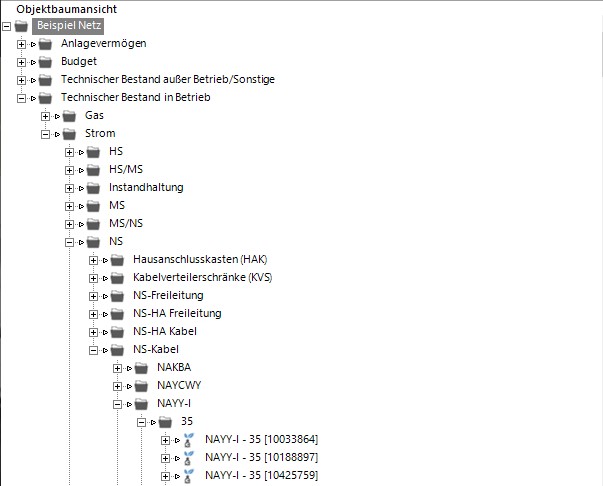Click the cable icon of NAYY-I - 35 [10425759]
603x486 pixels.
click(x=188, y=475)
